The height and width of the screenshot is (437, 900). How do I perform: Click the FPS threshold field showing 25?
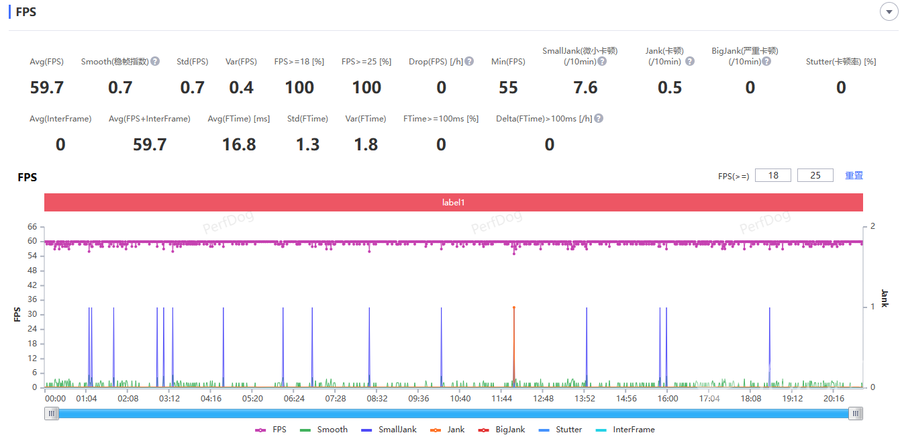(x=815, y=175)
